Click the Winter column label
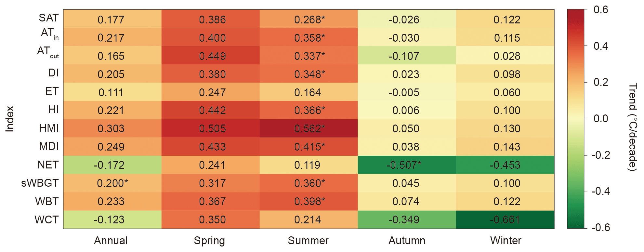Image resolution: width=644 pixels, height=252 pixels. (506, 241)
